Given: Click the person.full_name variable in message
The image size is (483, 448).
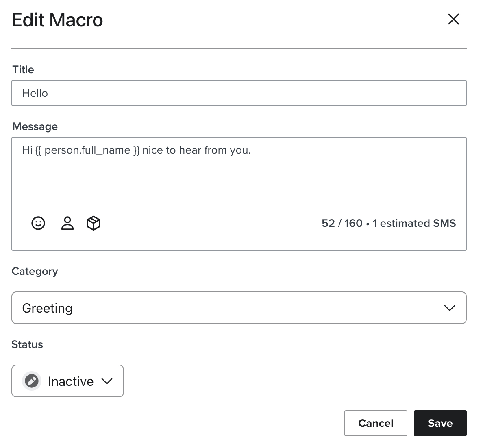Looking at the screenshot, I should point(87,150).
